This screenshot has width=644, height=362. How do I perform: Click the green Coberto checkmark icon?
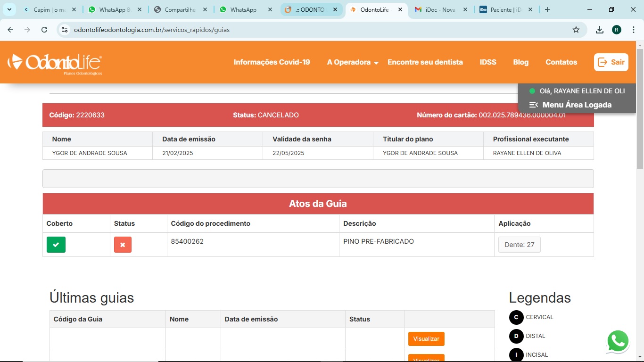tap(56, 245)
